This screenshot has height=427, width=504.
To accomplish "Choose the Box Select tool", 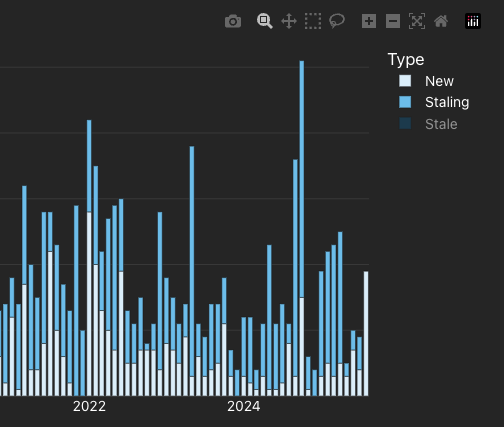I will pos(313,21).
